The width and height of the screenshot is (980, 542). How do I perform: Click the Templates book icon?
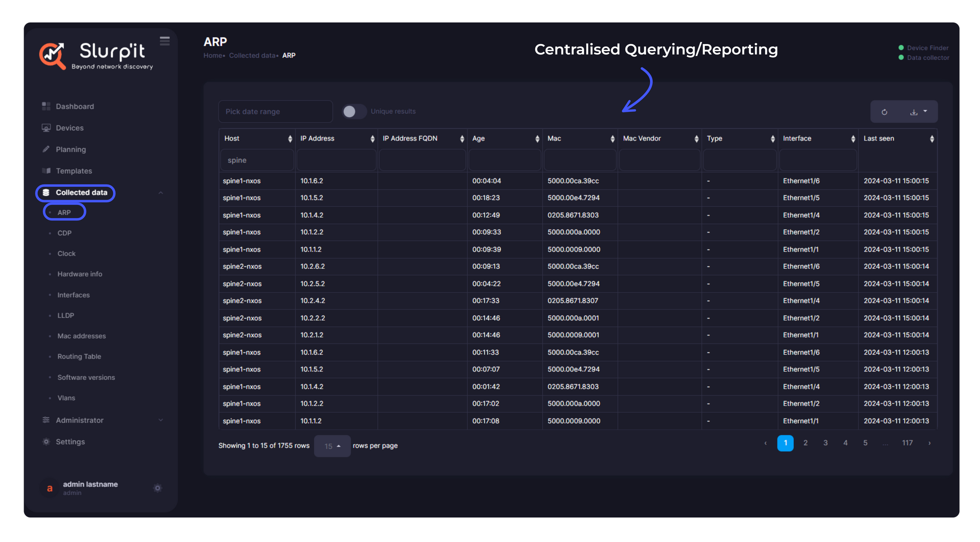(x=46, y=171)
